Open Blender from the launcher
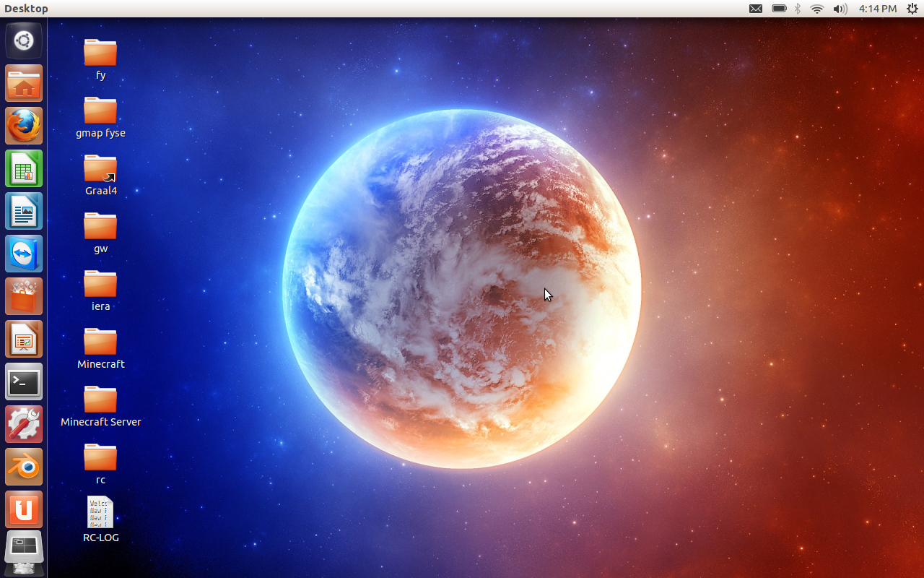Image resolution: width=924 pixels, height=578 pixels. (x=24, y=467)
